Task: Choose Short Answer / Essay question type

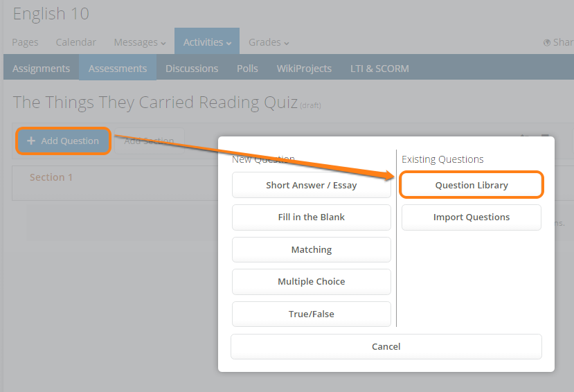Action: point(312,185)
